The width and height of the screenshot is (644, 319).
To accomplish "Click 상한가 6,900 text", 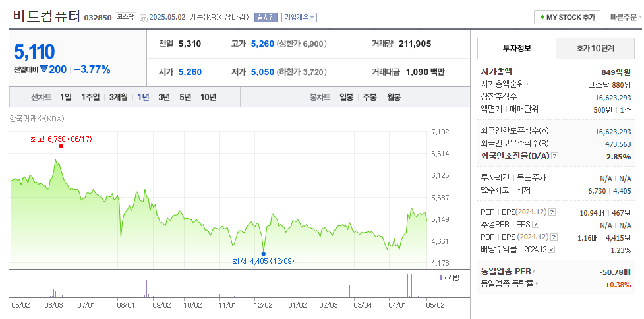I will point(302,43).
